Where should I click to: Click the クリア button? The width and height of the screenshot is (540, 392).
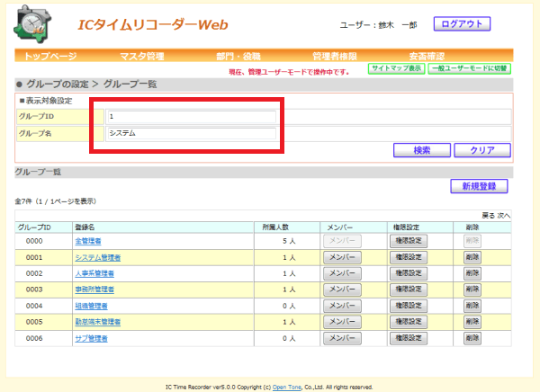coord(482,150)
